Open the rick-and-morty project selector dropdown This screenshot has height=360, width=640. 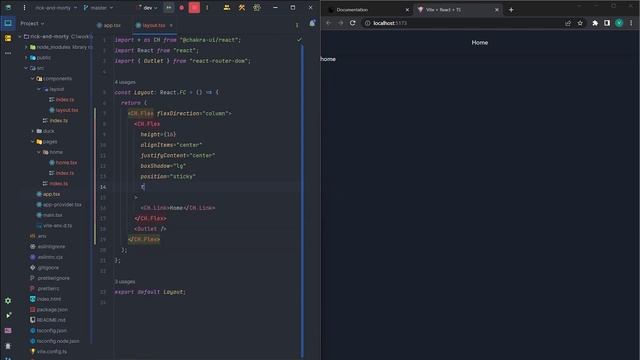56,8
